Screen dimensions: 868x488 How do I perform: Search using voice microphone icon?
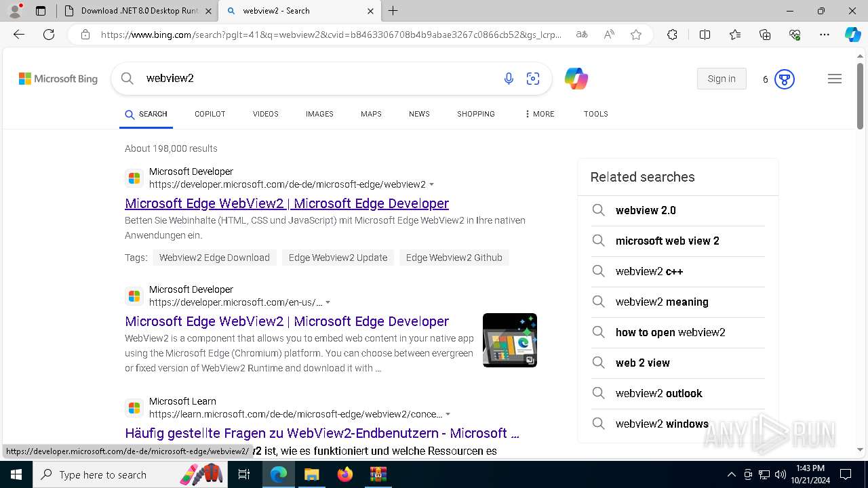[x=509, y=79]
